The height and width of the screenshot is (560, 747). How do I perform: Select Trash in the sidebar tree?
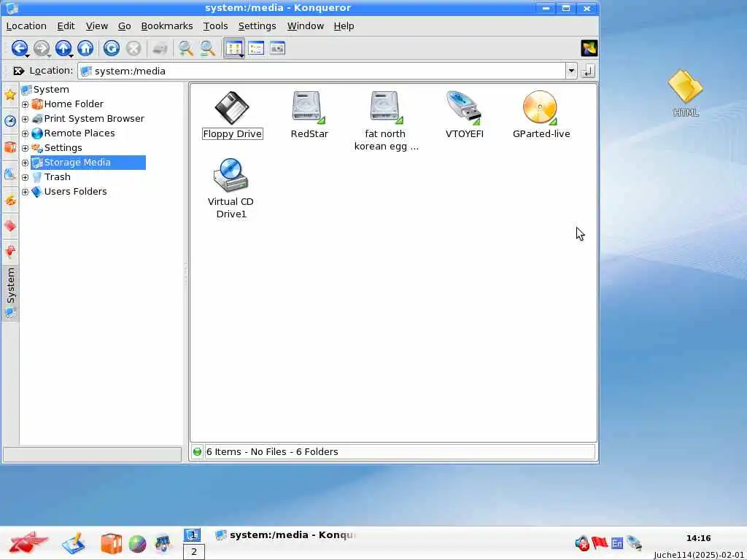point(52,177)
